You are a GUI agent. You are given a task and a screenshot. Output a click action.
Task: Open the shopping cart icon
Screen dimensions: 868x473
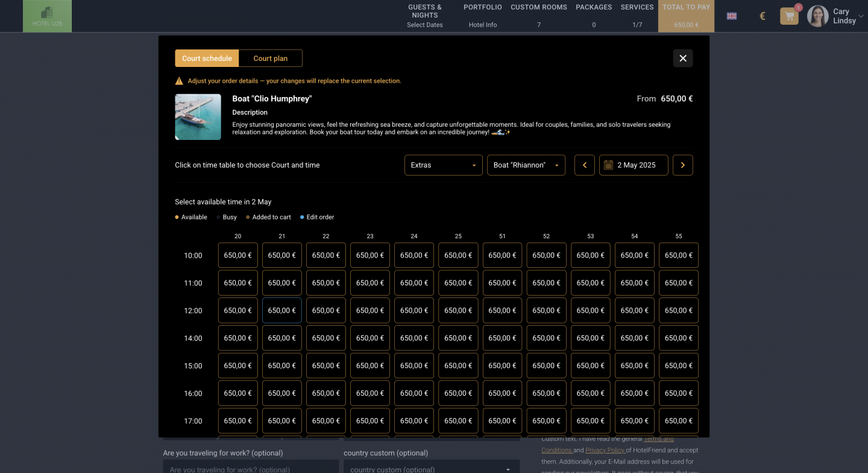coord(789,16)
